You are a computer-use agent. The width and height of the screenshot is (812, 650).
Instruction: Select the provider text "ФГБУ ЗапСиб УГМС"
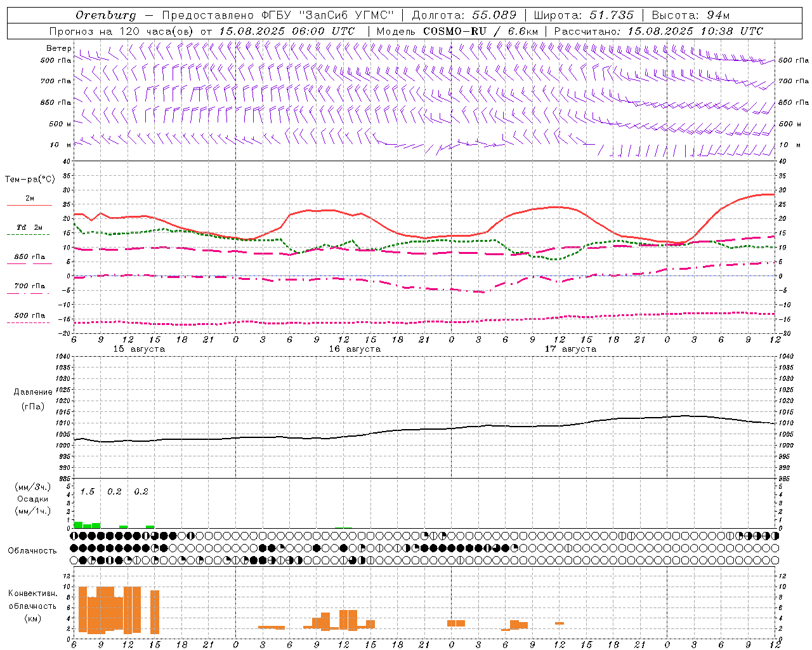[328, 15]
